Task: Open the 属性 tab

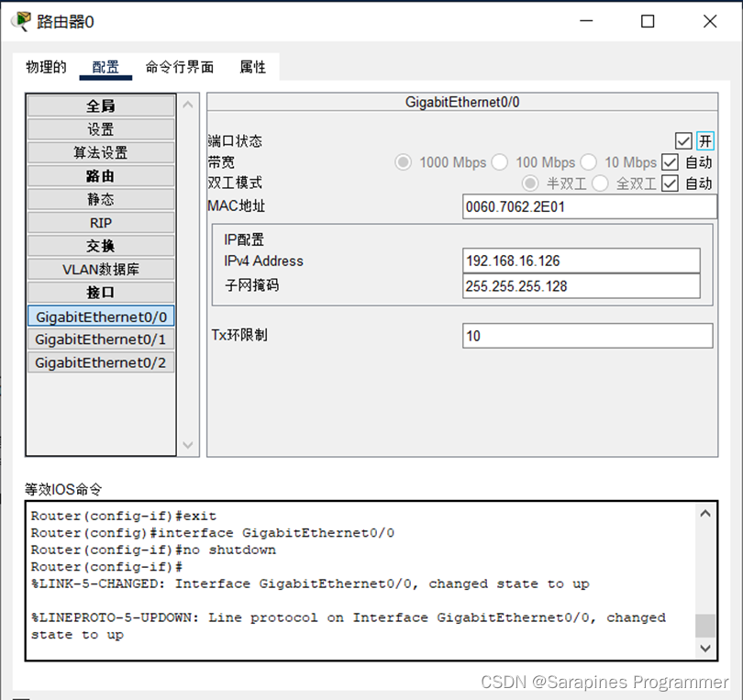Action: 252,67
